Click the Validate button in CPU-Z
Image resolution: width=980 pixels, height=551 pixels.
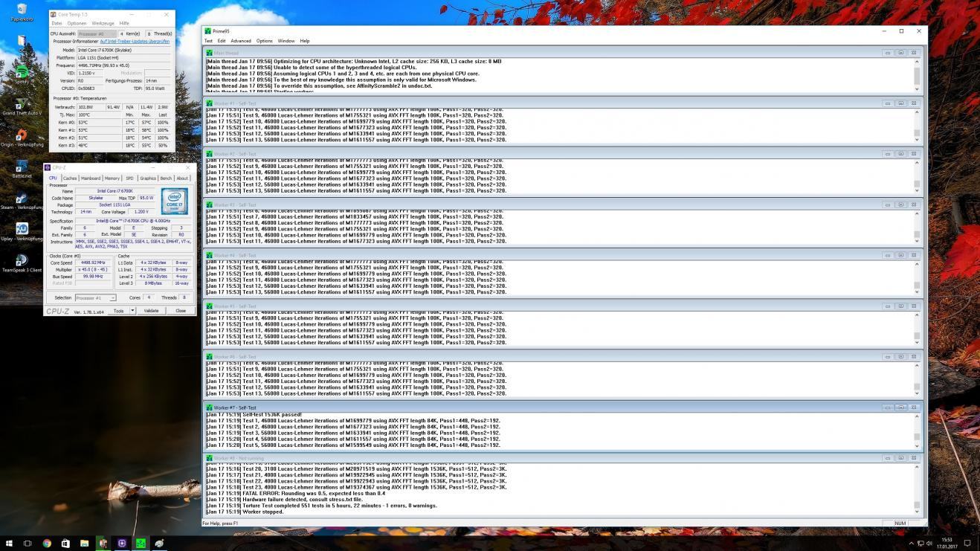pos(151,311)
